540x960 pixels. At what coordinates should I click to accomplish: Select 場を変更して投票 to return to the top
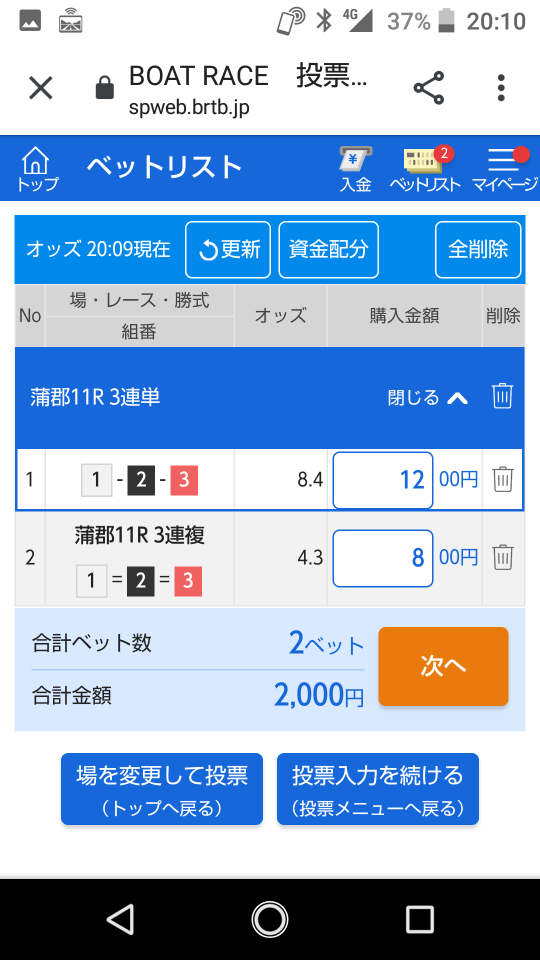tap(162, 789)
